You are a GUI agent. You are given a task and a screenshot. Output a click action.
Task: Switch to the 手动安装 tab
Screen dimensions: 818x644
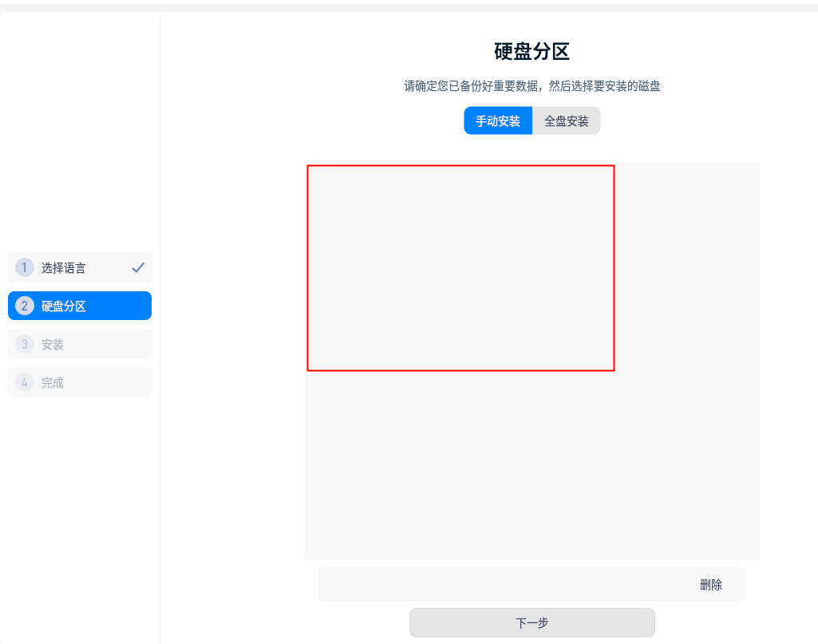tap(497, 121)
